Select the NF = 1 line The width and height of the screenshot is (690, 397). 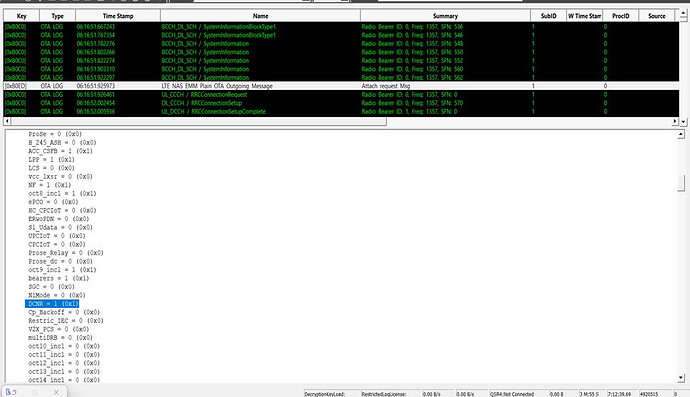(x=50, y=185)
